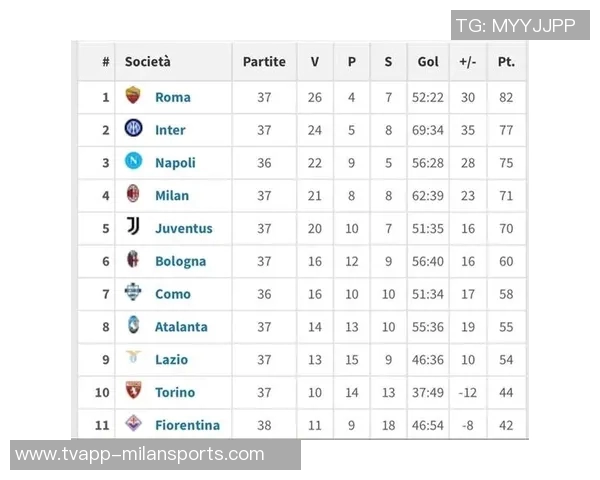The image size is (600, 480).
Task: Click the Fiorentina club crest icon
Action: [133, 424]
